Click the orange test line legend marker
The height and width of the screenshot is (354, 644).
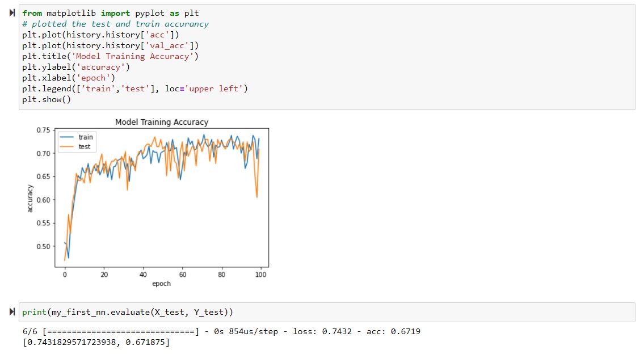point(67,147)
